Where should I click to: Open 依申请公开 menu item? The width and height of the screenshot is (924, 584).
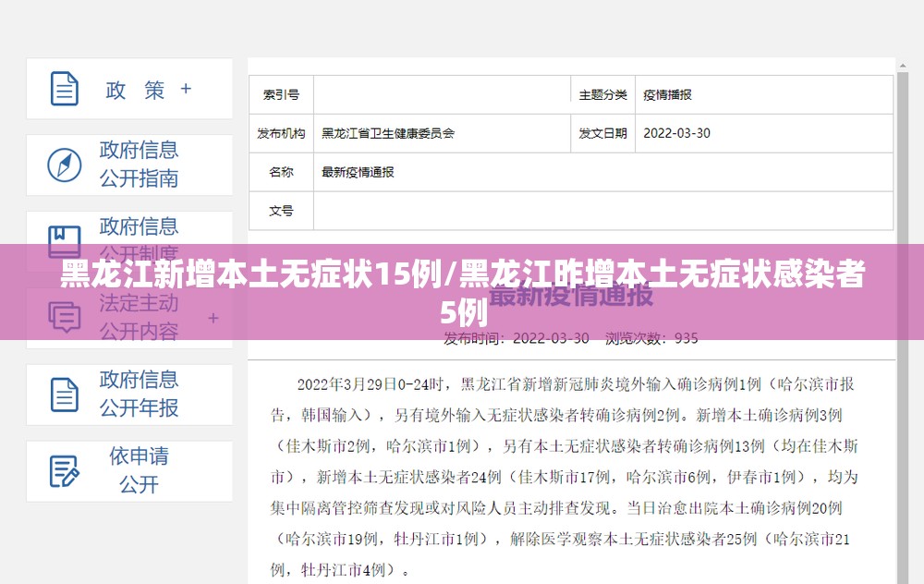140,470
